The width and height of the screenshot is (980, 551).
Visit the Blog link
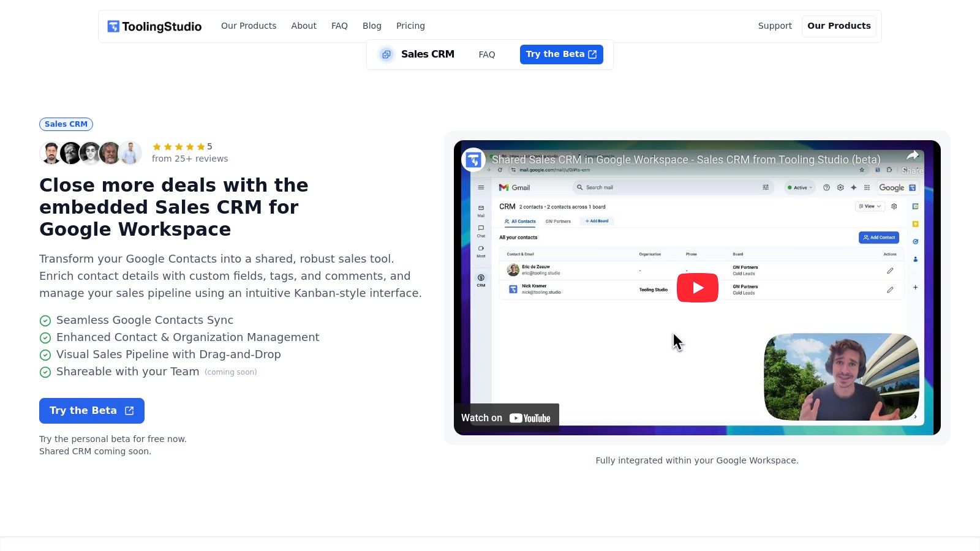(x=372, y=26)
